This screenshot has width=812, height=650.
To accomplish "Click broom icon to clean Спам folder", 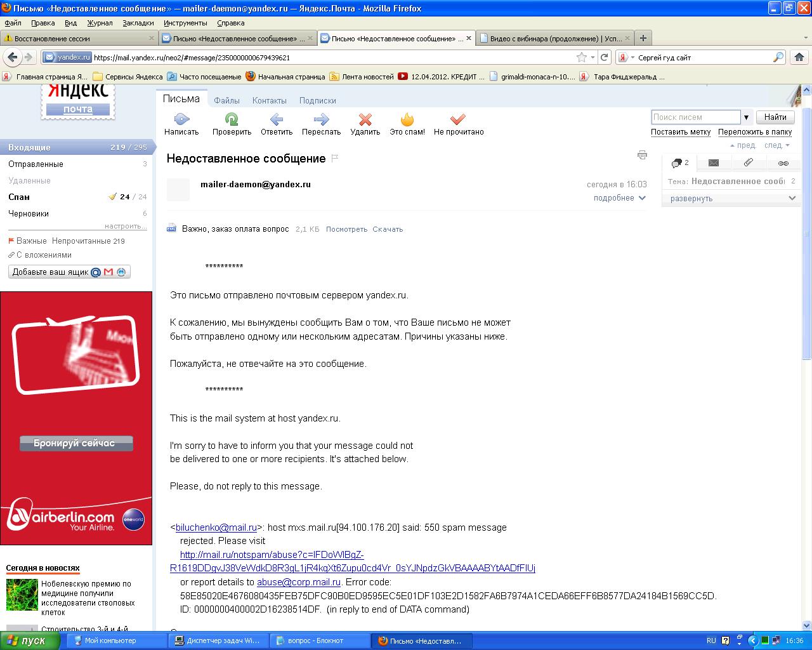I will (112, 197).
